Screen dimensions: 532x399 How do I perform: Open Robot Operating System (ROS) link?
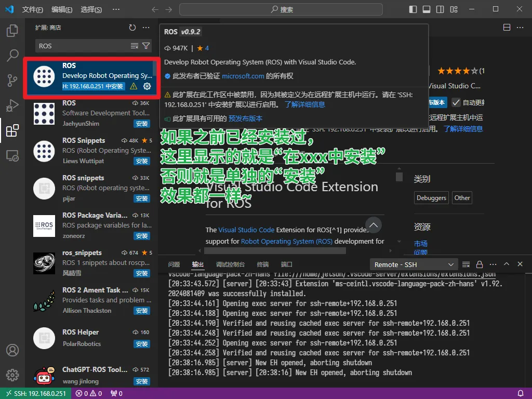click(287, 241)
